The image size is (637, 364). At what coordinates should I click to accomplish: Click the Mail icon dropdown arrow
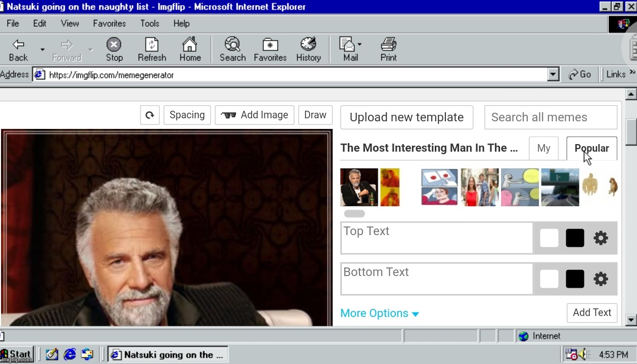(359, 44)
